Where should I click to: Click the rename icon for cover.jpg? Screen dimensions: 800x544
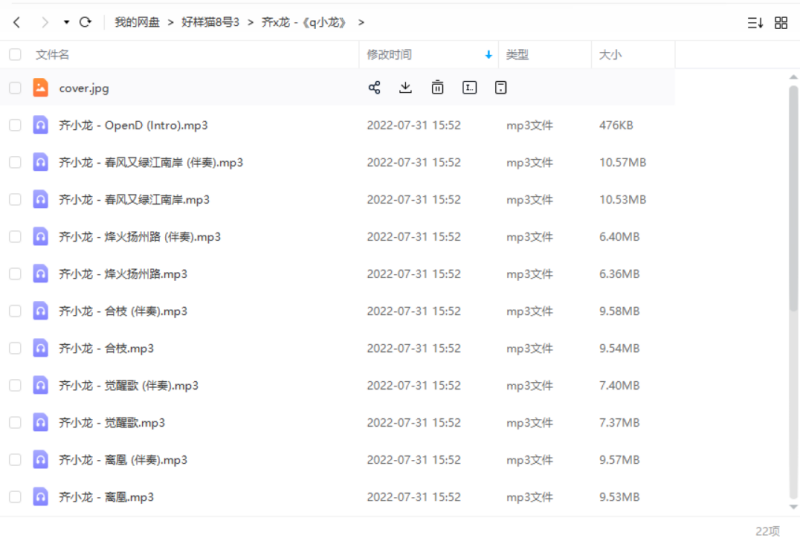pos(469,88)
